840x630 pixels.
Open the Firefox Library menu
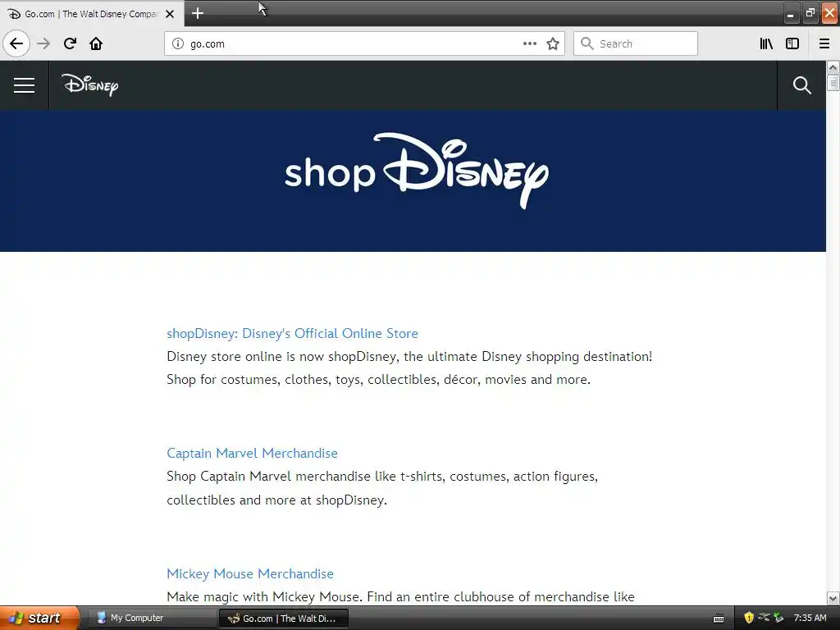pos(766,43)
